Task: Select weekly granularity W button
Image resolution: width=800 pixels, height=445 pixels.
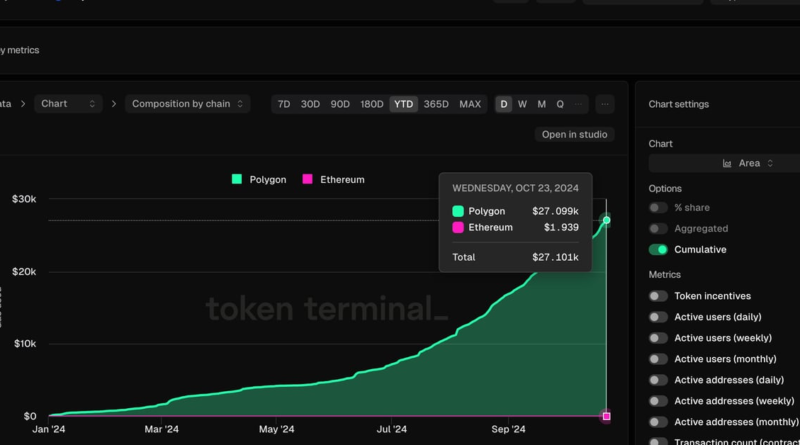Action: click(x=522, y=104)
